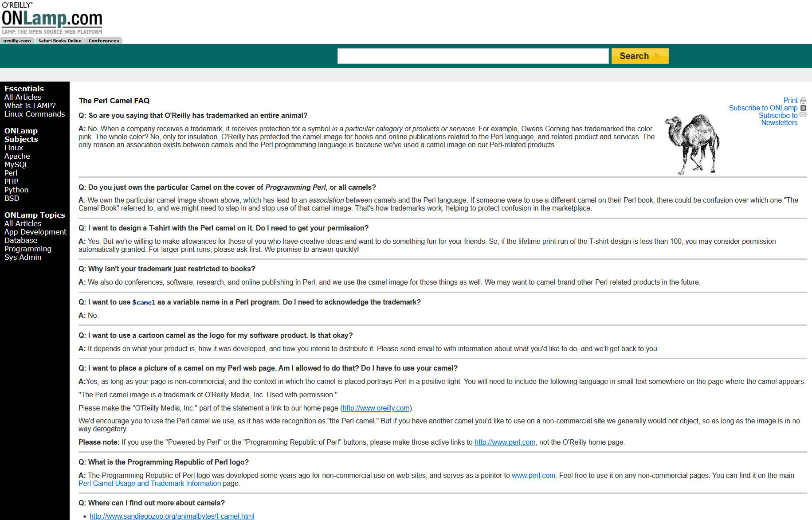Select Perl in the sidebar
812x520 pixels.
(11, 173)
